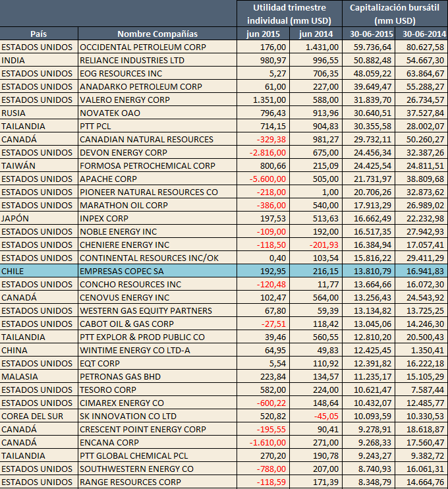Select the EQT CORP cell
This screenshot has width=448, height=489.
(157, 363)
